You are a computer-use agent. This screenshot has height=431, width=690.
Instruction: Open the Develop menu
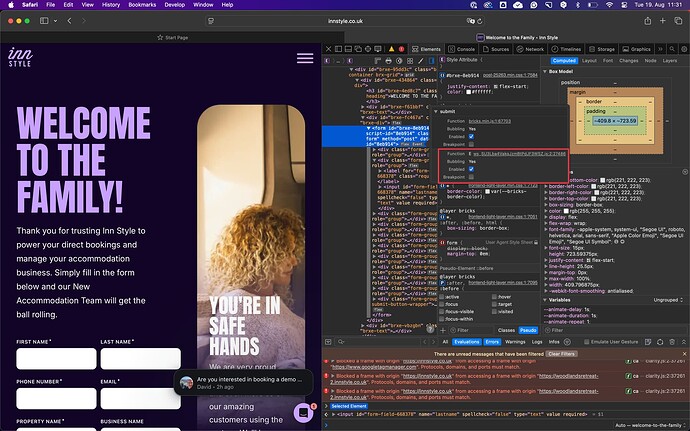tap(175, 5)
